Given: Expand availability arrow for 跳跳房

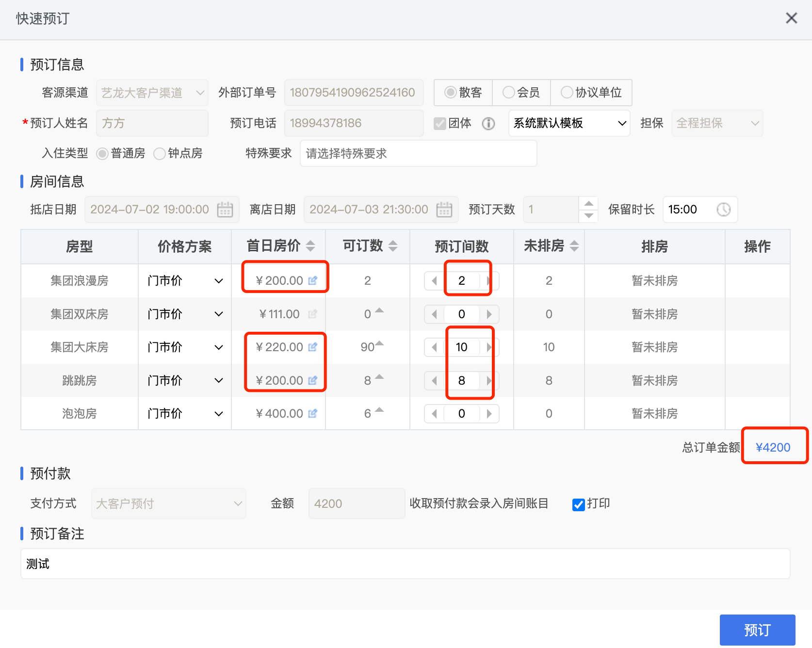Looking at the screenshot, I should coord(379,377).
